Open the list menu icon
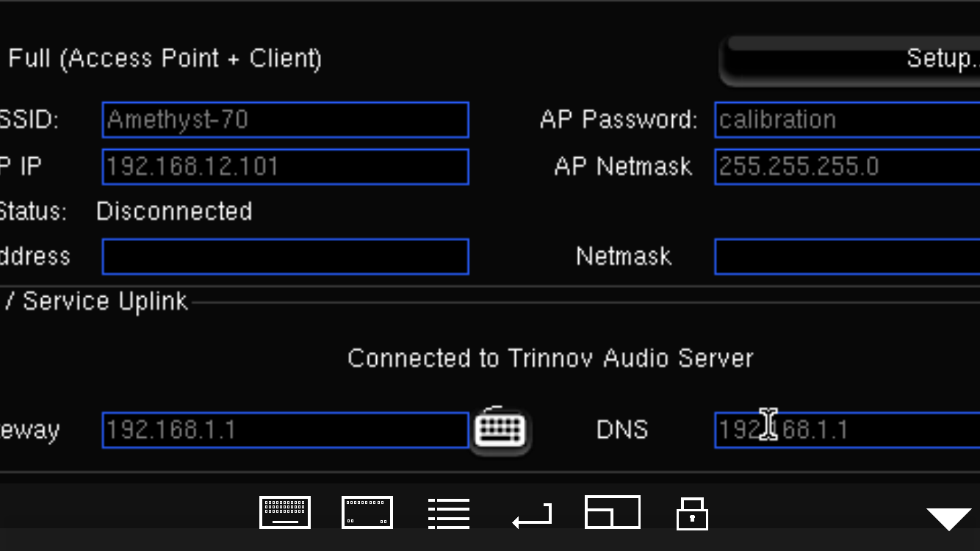This screenshot has width=980, height=551. pyautogui.click(x=449, y=513)
